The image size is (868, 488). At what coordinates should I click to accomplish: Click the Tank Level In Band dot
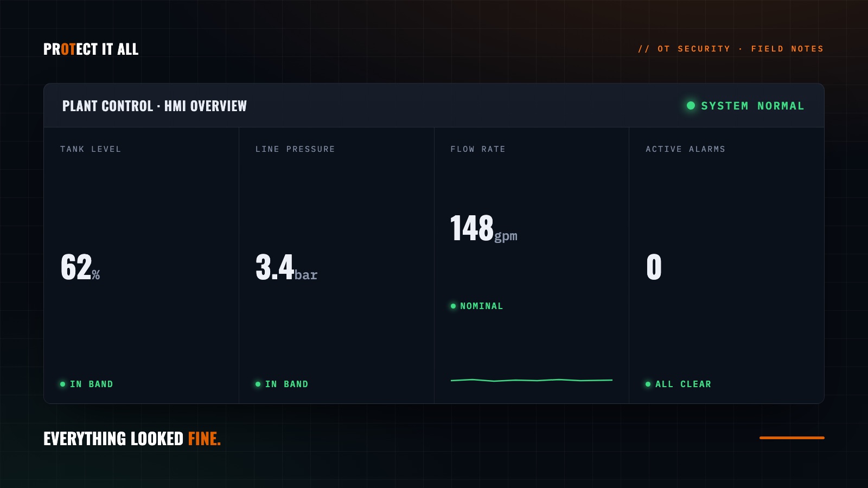pos(62,384)
